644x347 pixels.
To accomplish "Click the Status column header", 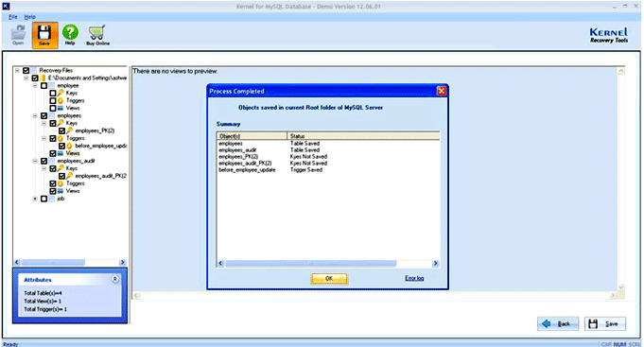I will tap(363, 136).
